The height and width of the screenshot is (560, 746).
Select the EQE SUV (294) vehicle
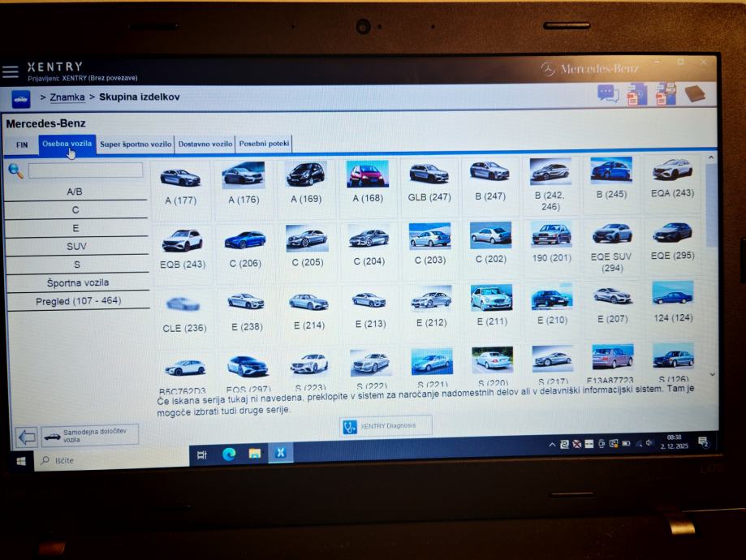(612, 248)
